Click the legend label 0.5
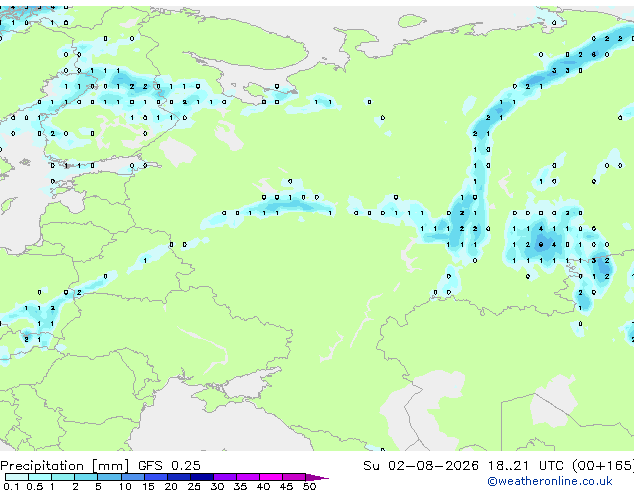 (x=34, y=486)
